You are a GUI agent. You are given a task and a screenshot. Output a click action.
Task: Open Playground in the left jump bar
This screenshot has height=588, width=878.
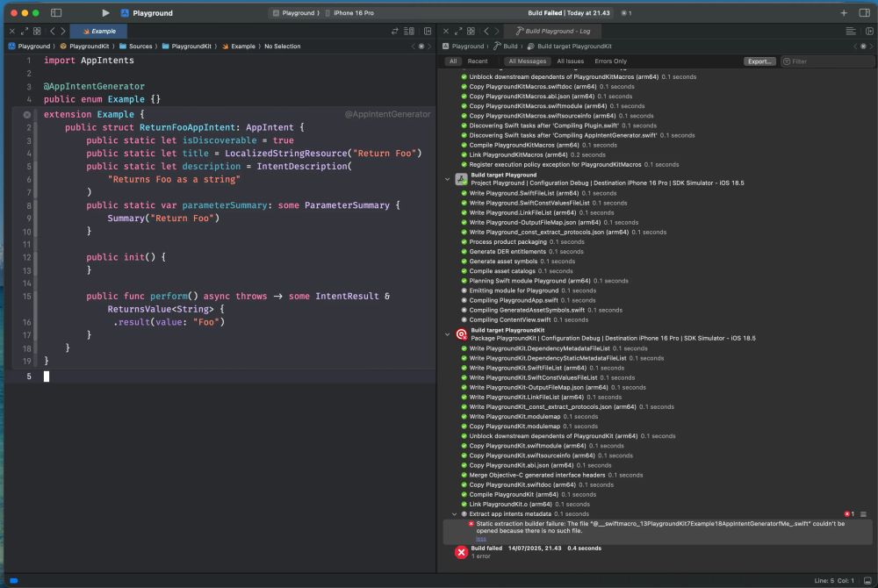click(x=29, y=47)
